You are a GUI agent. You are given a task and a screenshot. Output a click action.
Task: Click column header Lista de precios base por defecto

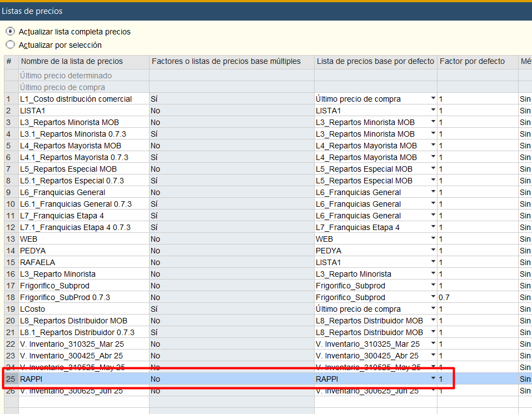coord(376,61)
